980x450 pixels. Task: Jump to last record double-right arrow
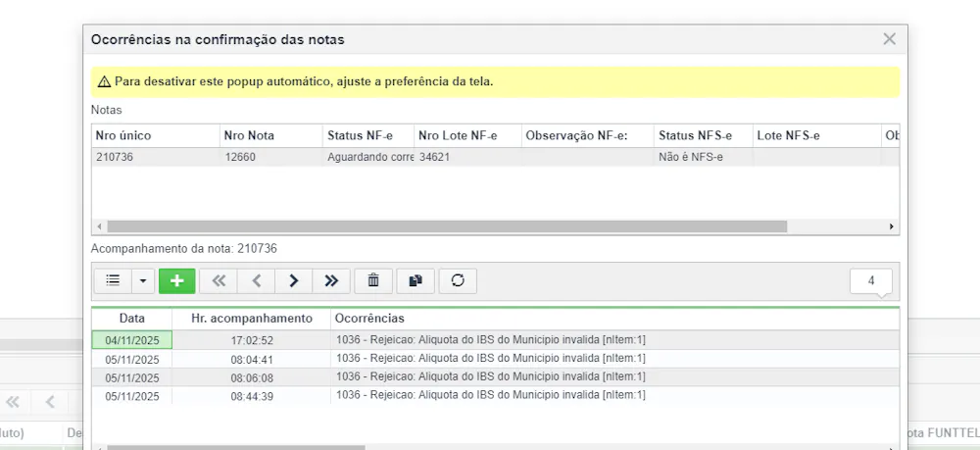(x=331, y=280)
